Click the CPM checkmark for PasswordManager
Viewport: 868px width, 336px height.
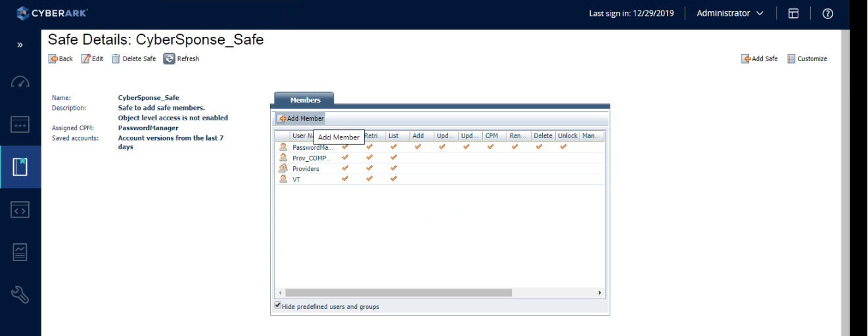coord(490,147)
